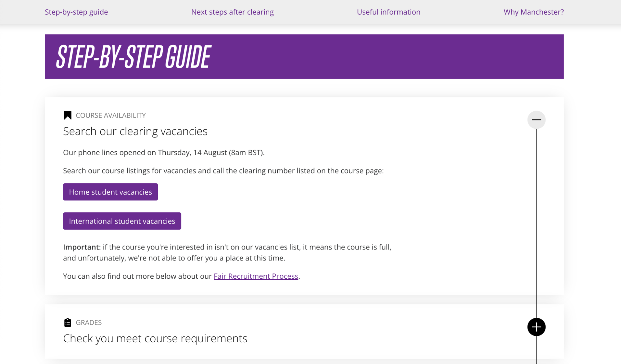Open the Step-by-step guide nav link
Screen dimensions: 621x364
point(76,12)
